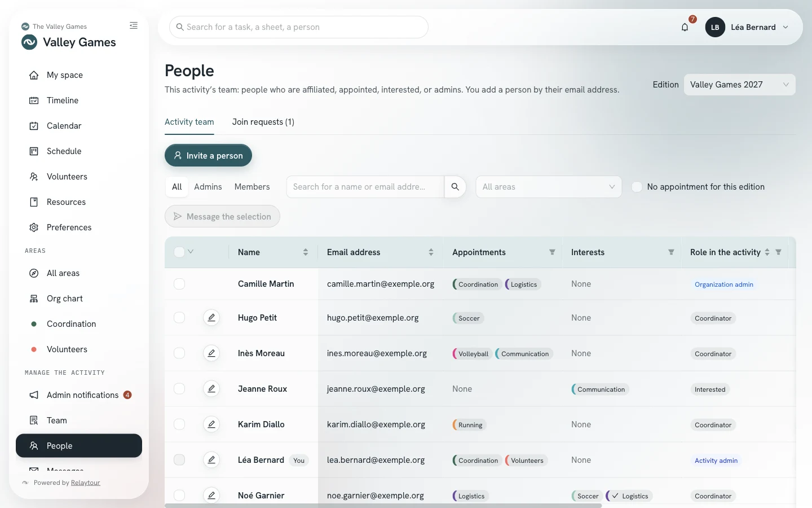This screenshot has height=508, width=812.
Task: Click the Resources bookmark icon
Action: coord(34,202)
